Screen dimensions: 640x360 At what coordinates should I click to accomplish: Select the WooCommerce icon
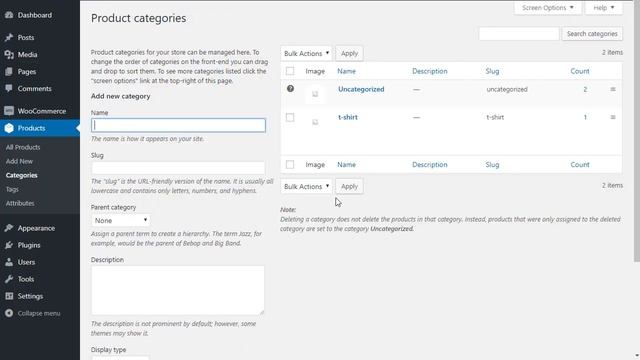(9, 111)
